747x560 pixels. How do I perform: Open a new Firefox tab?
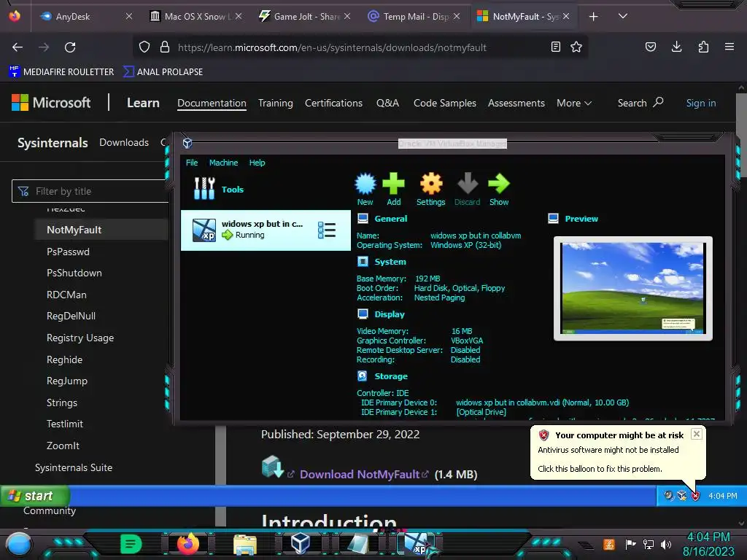pos(593,17)
